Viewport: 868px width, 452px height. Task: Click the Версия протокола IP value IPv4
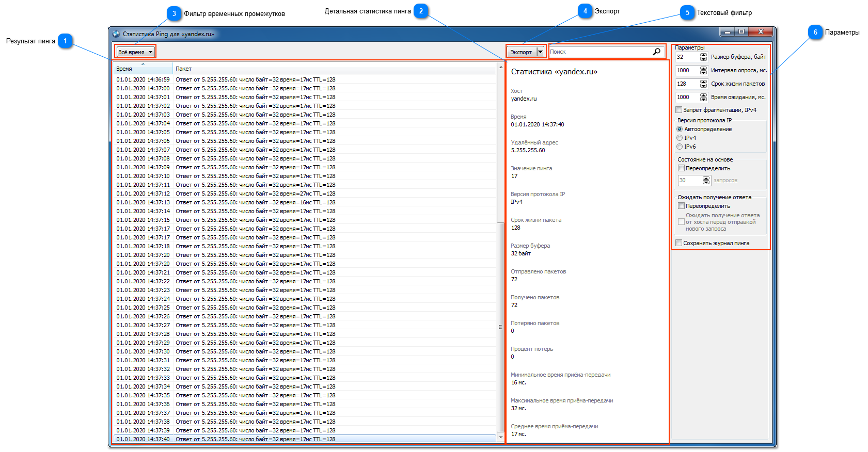pyautogui.click(x=516, y=202)
